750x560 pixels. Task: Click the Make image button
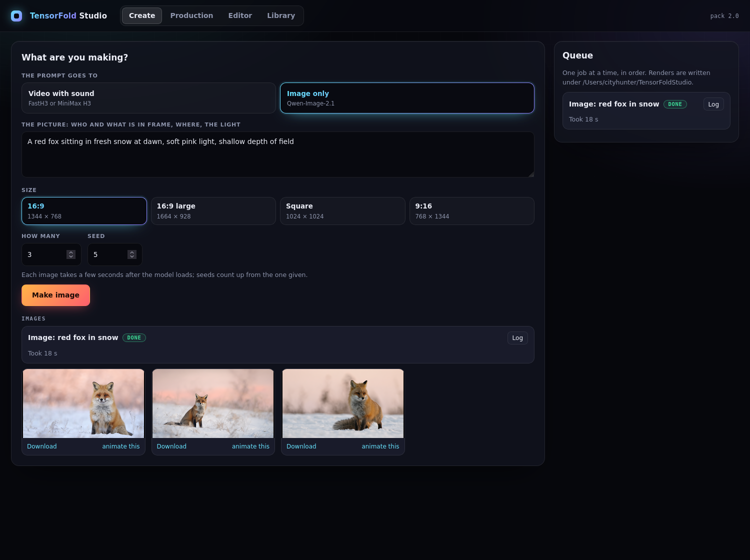click(x=55, y=295)
